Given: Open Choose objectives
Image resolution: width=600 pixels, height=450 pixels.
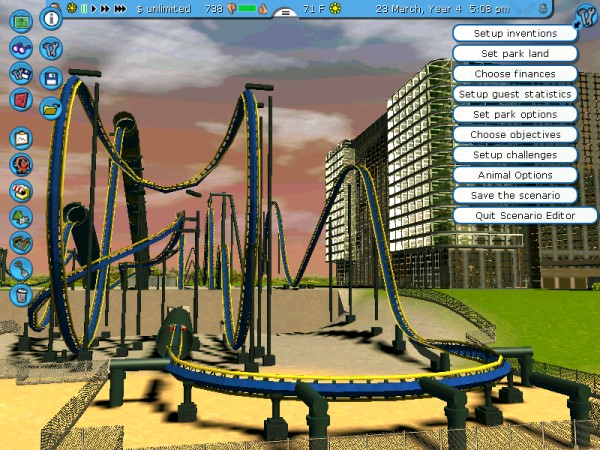Looking at the screenshot, I should coord(515,135).
